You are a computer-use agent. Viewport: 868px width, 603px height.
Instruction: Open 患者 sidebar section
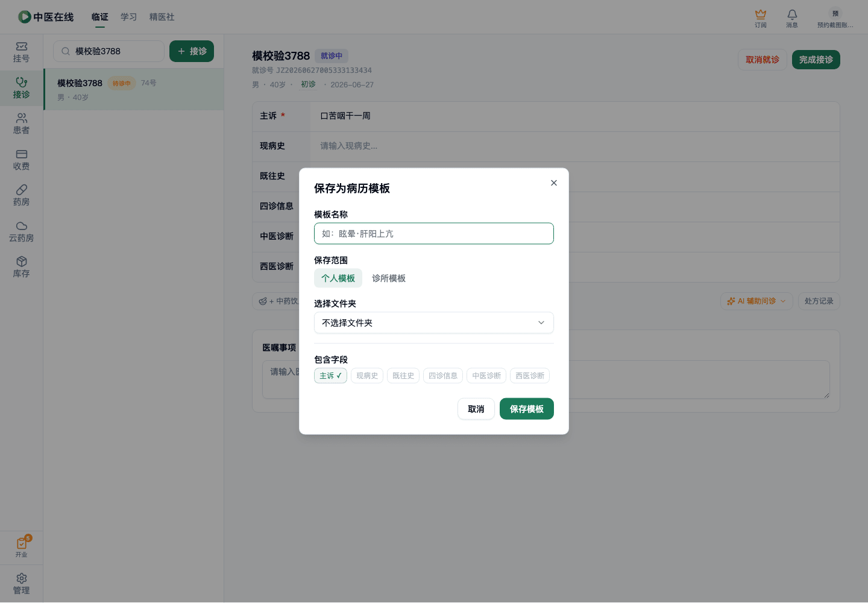pyautogui.click(x=22, y=124)
